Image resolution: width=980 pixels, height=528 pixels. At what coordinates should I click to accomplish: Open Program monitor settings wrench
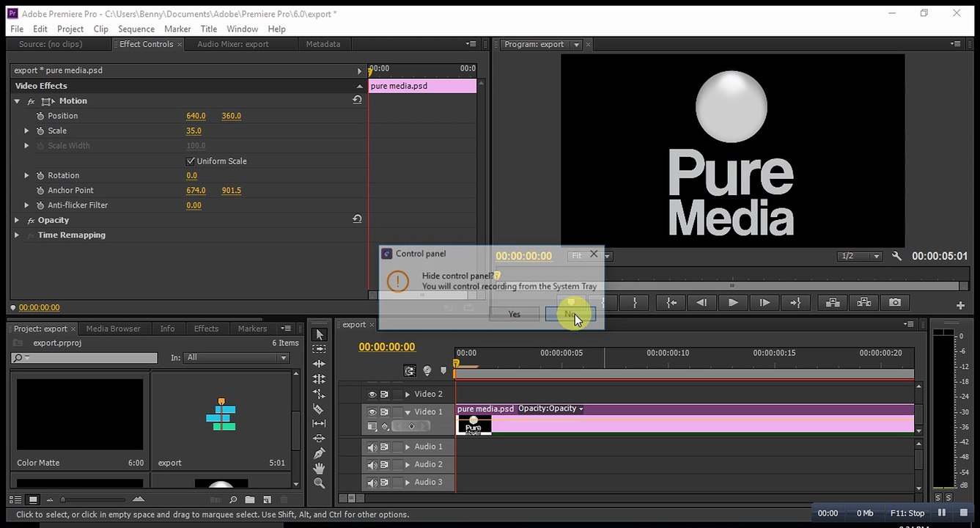896,256
